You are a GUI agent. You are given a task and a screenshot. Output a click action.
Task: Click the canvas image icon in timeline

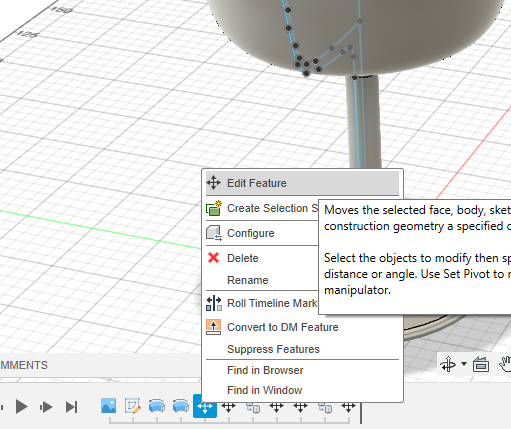click(x=108, y=406)
